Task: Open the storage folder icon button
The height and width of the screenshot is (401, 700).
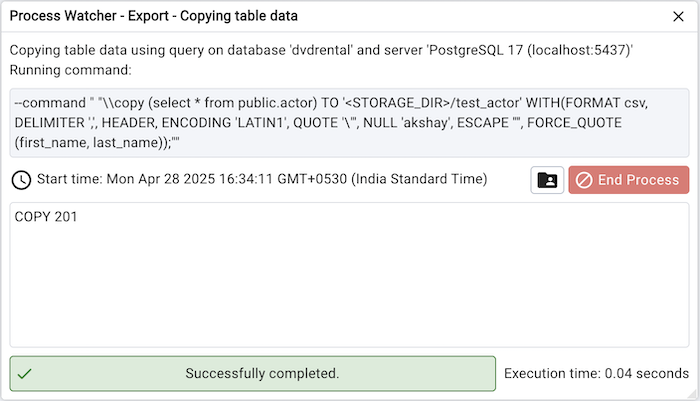Action: [547, 180]
